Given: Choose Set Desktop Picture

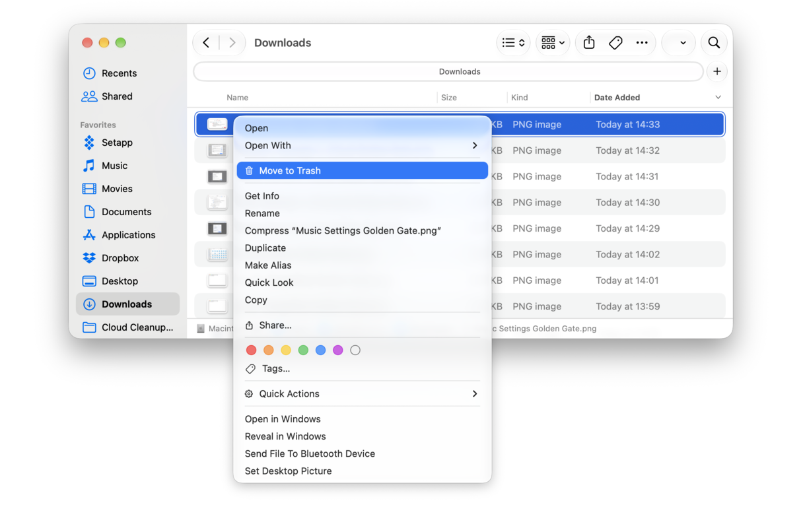Looking at the screenshot, I should 362,471.
